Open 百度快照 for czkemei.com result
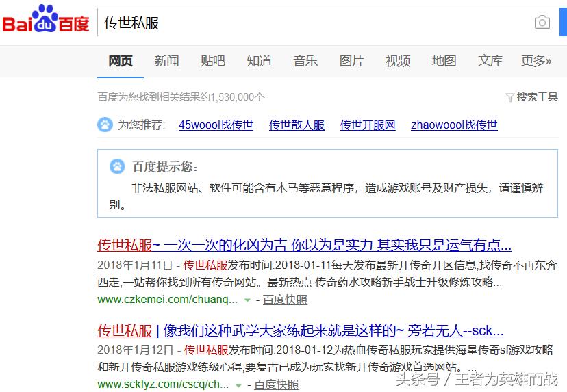 coord(285,300)
